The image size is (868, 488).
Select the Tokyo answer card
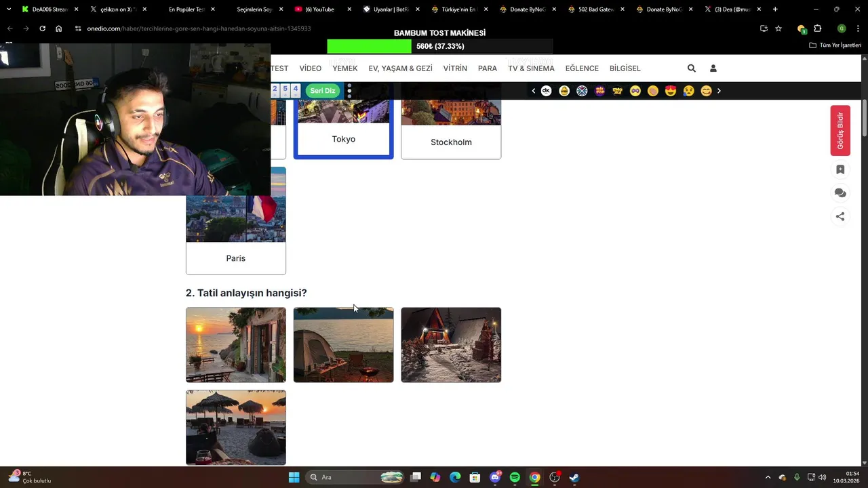(x=343, y=129)
